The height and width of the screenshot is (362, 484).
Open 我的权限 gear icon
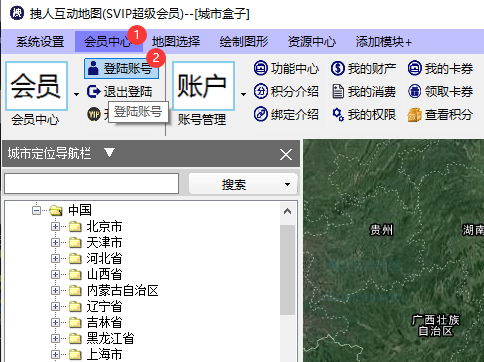(338, 115)
